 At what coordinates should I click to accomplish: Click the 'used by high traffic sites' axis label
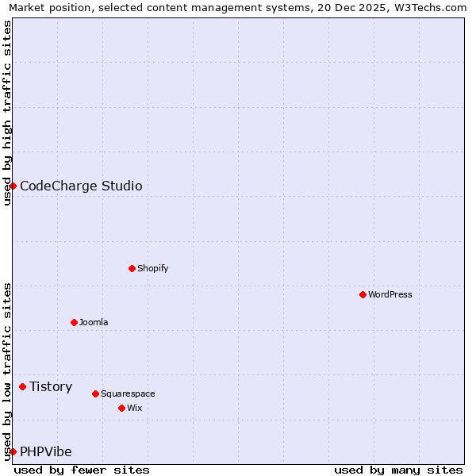click(8, 113)
